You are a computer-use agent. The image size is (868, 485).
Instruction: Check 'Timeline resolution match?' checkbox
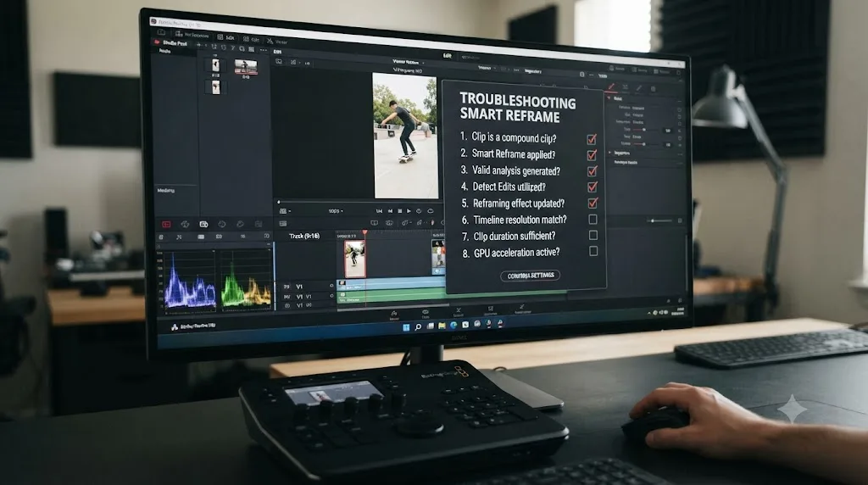pos(593,220)
